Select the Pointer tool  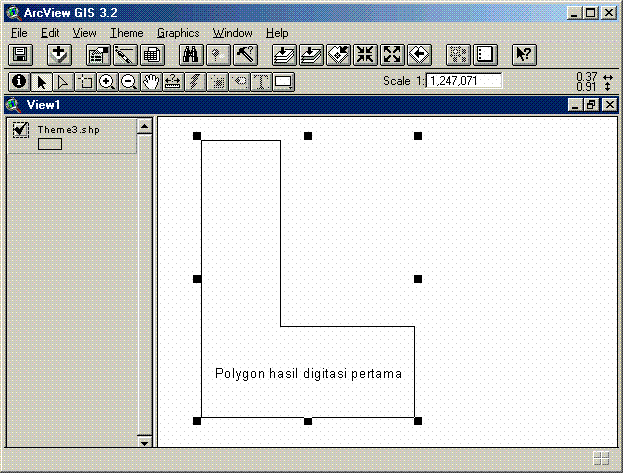point(41,82)
